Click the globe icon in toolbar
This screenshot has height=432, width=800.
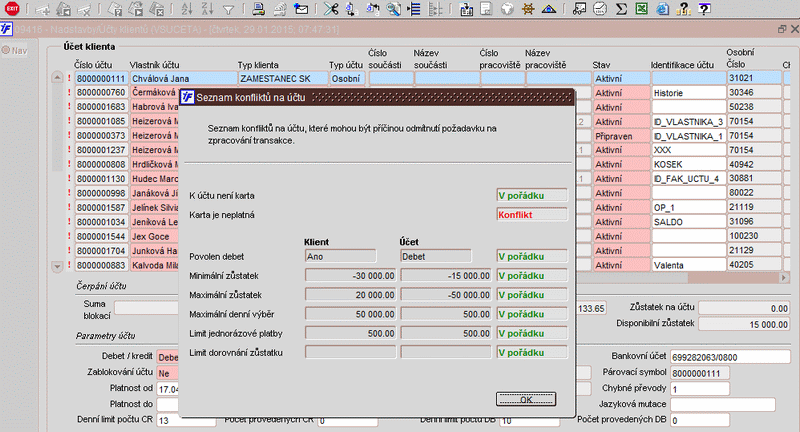507,9
